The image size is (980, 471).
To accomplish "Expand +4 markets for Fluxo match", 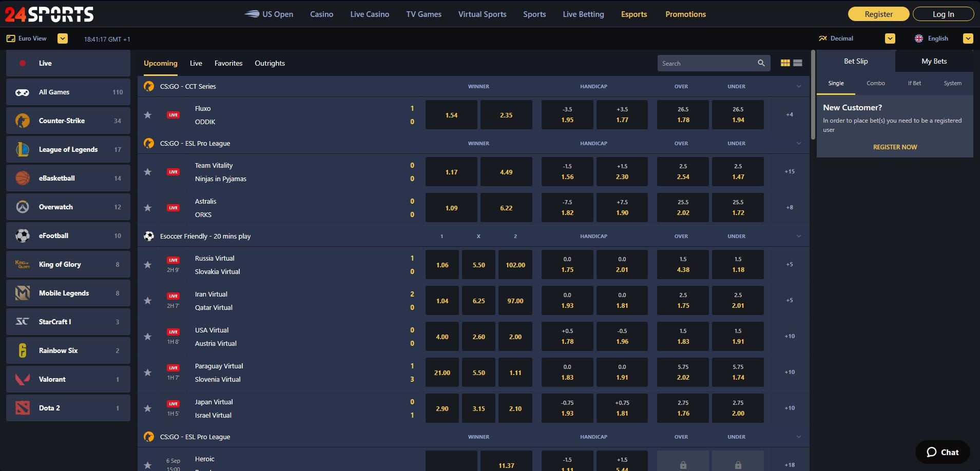I will point(790,114).
